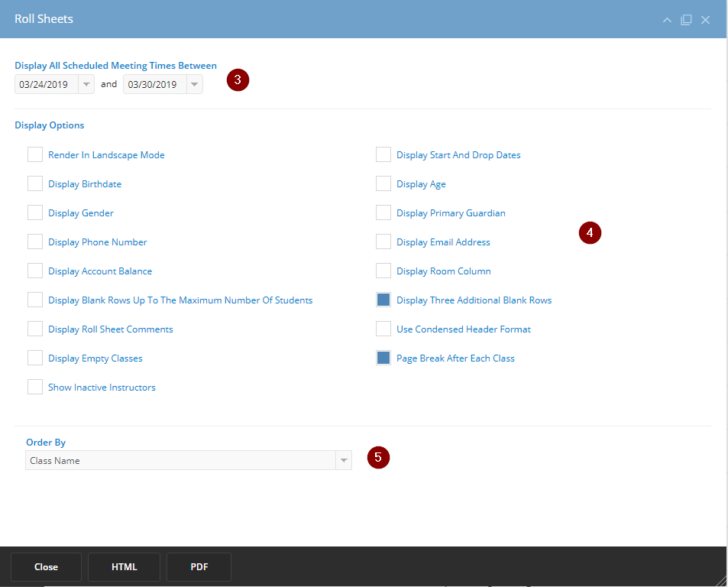Open the start date 03/24/2019 calendar dropdown
Viewport: 728px width, 587px height.
pos(86,84)
